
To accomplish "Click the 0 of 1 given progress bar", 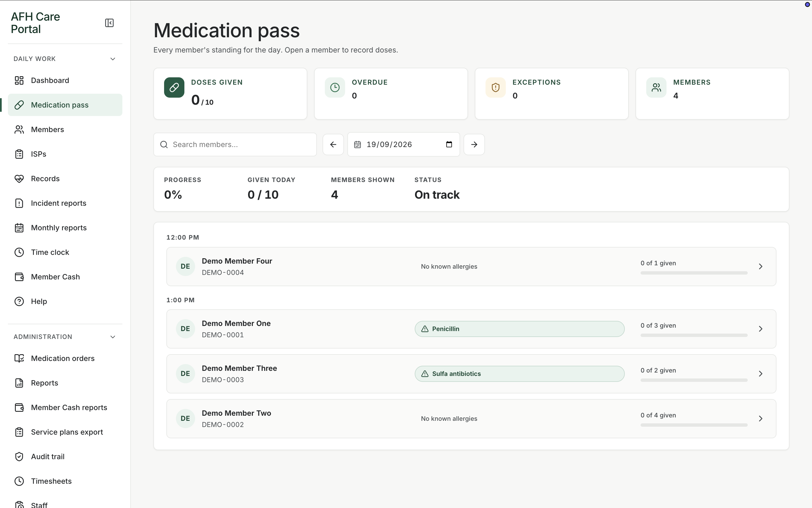I will point(694,273).
